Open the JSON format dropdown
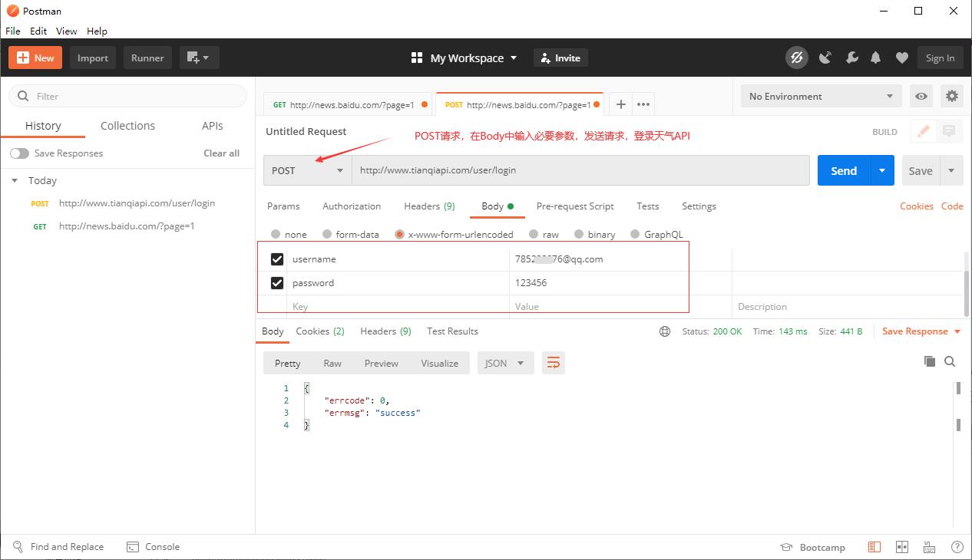Screen dimensions: 972x560 tap(505, 363)
